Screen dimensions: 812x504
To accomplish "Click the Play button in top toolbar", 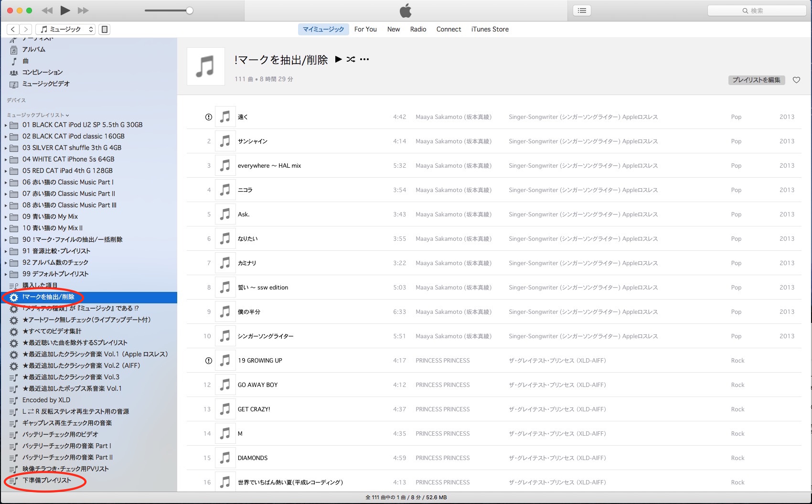I will pyautogui.click(x=65, y=11).
